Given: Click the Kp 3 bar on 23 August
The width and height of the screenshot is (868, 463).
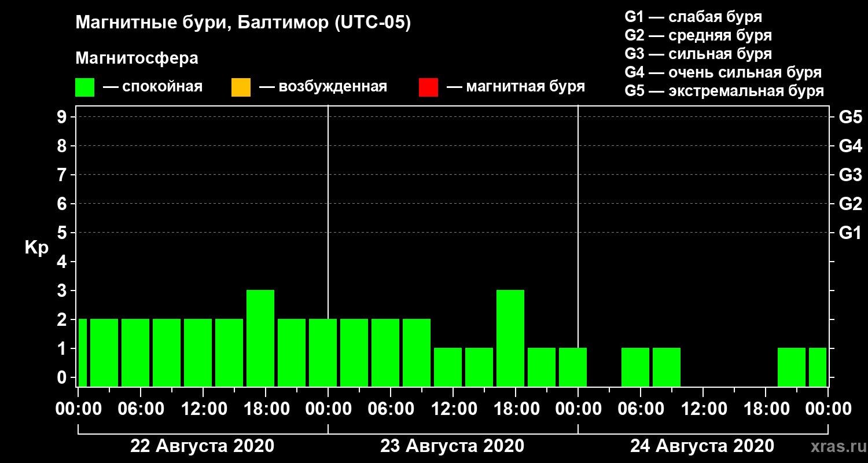Looking at the screenshot, I should point(510,338).
